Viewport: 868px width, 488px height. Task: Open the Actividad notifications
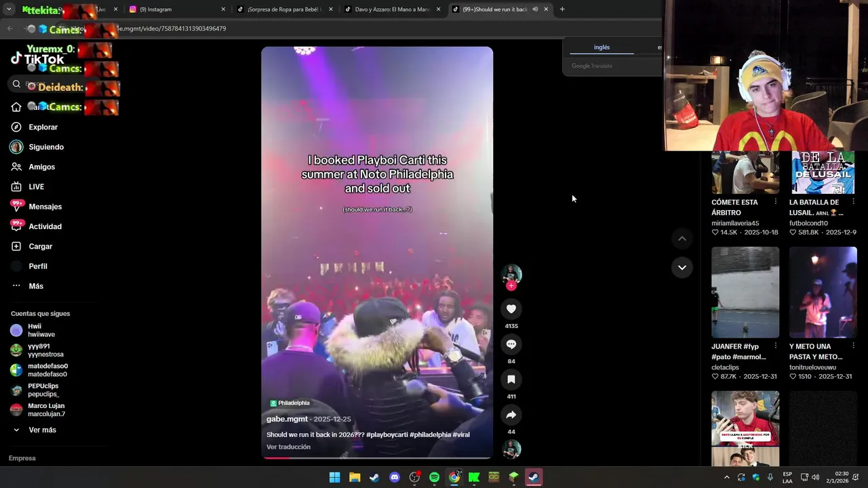click(x=45, y=226)
